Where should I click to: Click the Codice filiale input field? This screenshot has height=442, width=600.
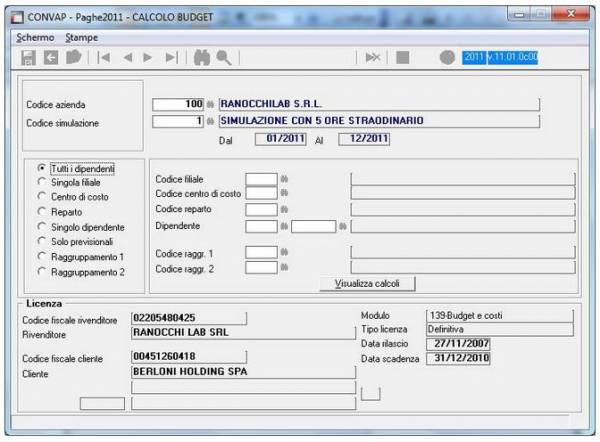261,179
